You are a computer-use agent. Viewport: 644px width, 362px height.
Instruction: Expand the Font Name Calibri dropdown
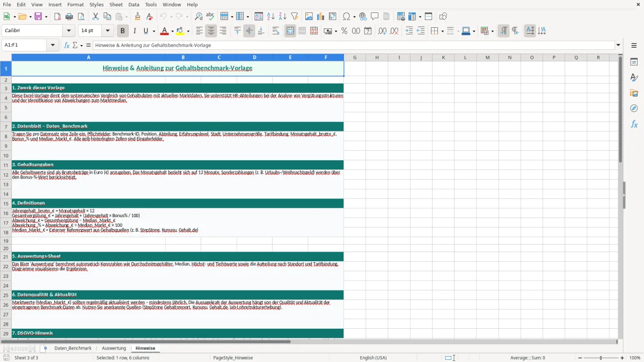pos(68,31)
